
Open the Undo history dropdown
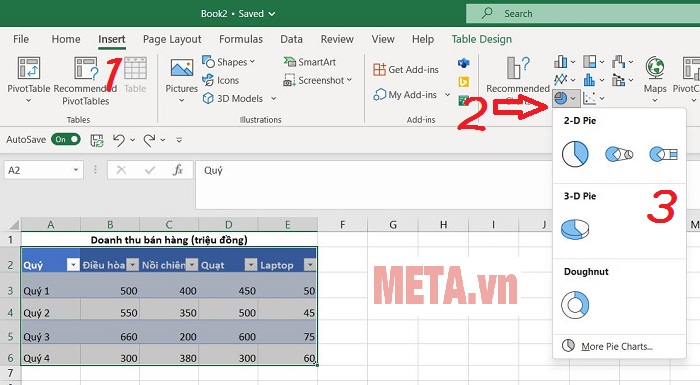(x=133, y=140)
